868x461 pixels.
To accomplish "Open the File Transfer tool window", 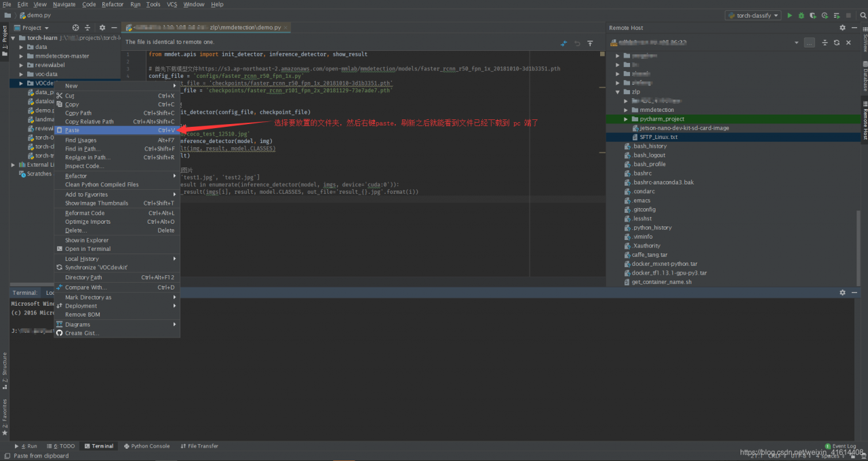I will tap(199, 446).
